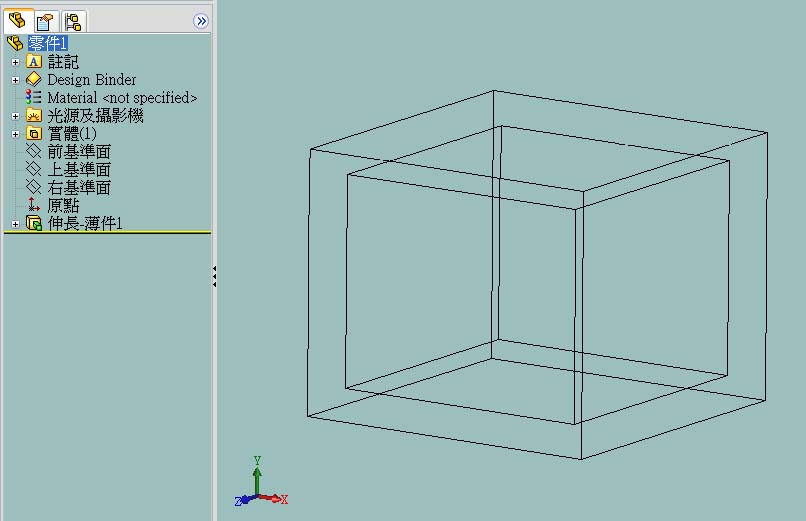
Task: Select the 上基準面 top plane
Action: 79,170
